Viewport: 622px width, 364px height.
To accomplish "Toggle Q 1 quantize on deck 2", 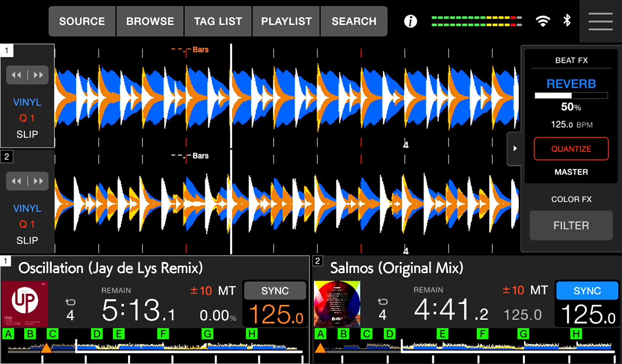I will [27, 224].
